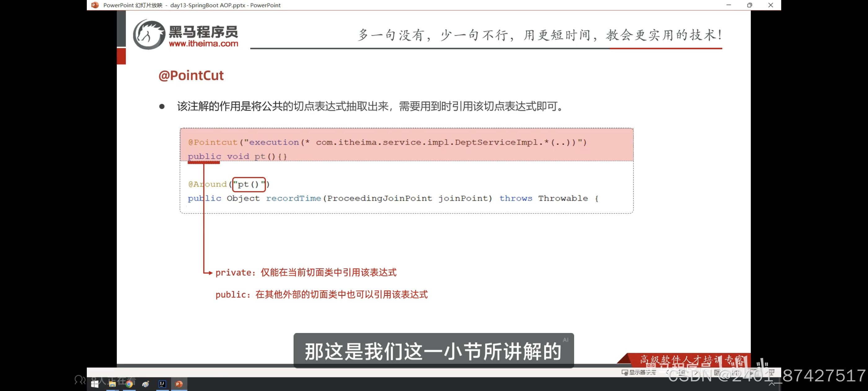Restore down the PowerPoint window

749,5
